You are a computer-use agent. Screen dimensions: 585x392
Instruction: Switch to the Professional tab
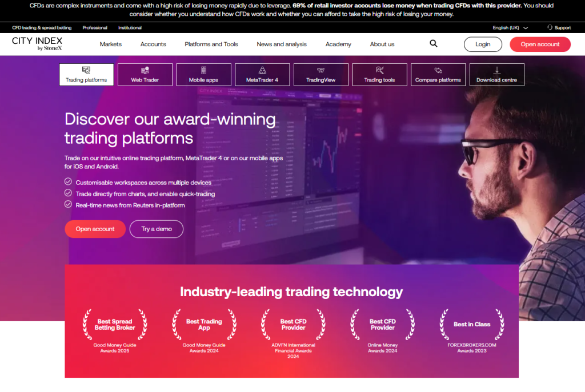95,27
